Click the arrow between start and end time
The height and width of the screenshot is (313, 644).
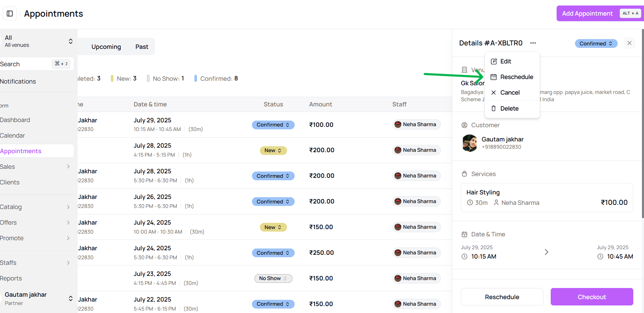tap(547, 252)
